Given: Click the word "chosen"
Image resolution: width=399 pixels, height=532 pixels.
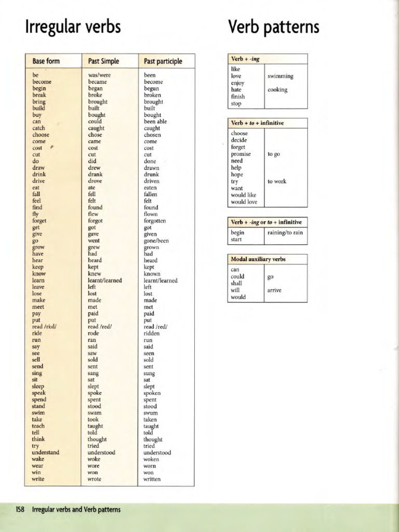Looking at the screenshot, I should (x=152, y=135).
